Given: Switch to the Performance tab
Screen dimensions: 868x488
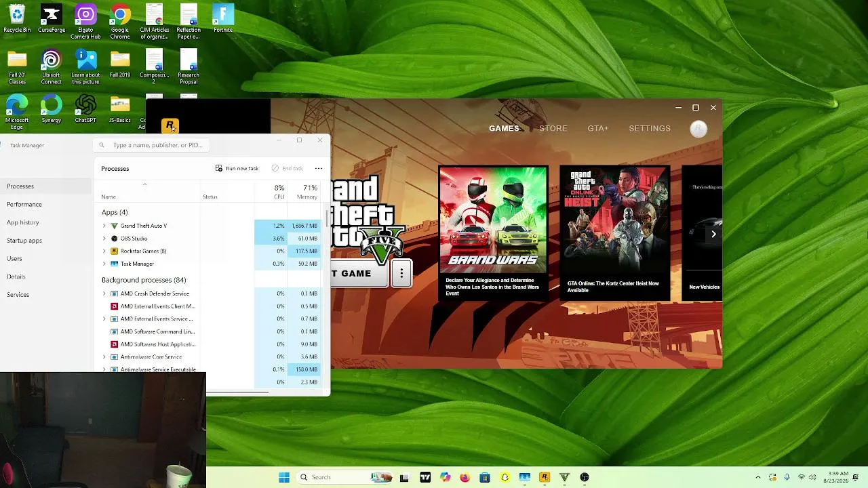Looking at the screenshot, I should click(x=45, y=204).
